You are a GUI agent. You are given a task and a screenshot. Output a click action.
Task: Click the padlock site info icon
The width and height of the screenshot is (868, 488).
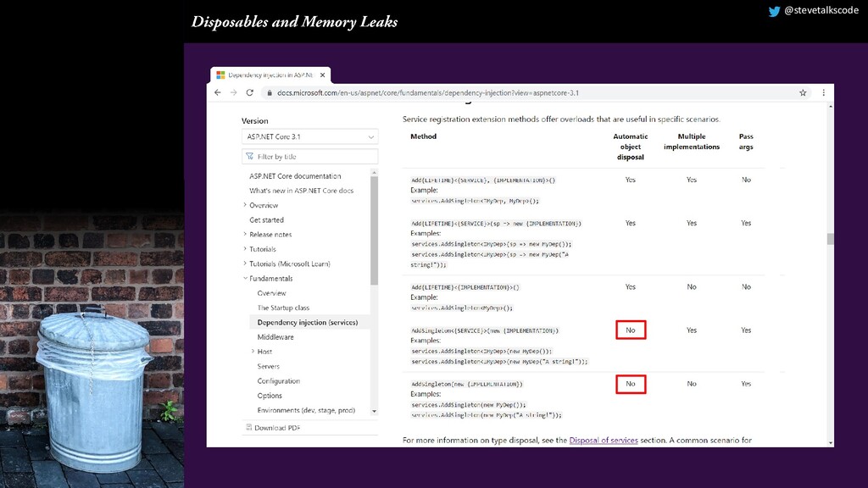pos(270,93)
